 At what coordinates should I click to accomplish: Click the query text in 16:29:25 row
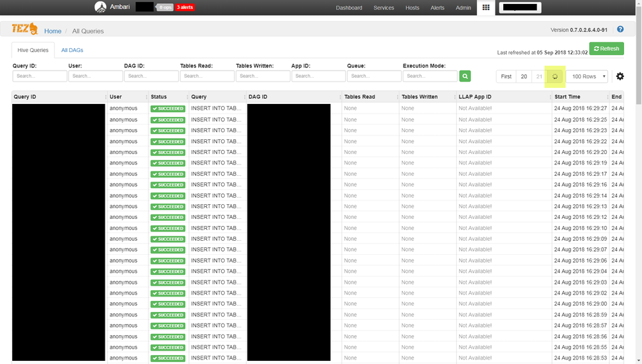[216, 120]
